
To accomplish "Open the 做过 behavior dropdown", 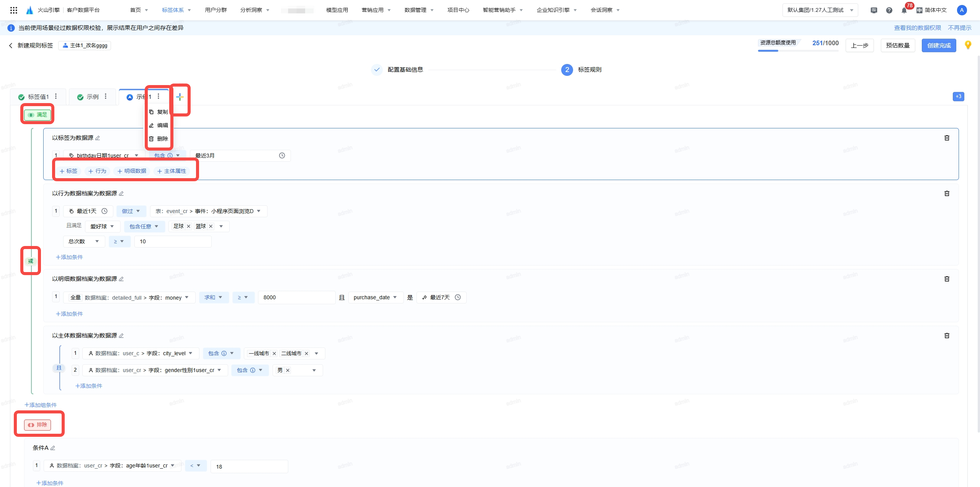I will [x=131, y=211].
